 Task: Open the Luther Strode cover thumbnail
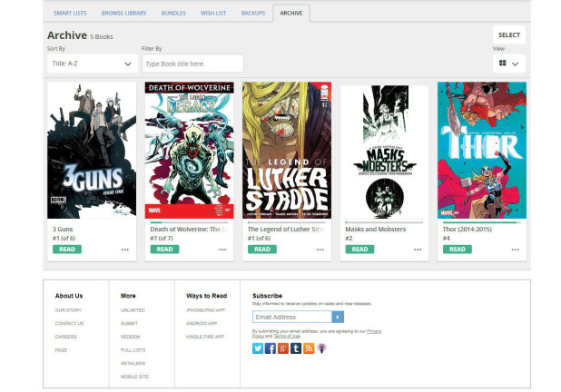[287, 151]
